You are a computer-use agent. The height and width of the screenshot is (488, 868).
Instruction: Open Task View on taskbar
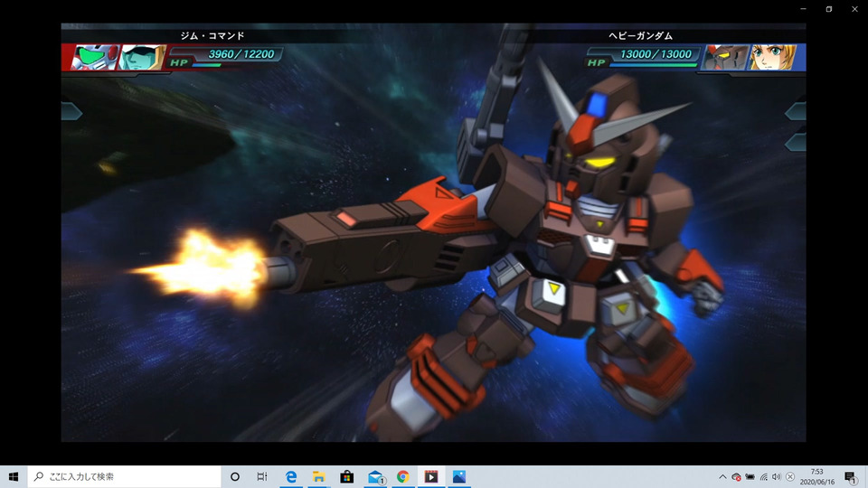(262, 476)
